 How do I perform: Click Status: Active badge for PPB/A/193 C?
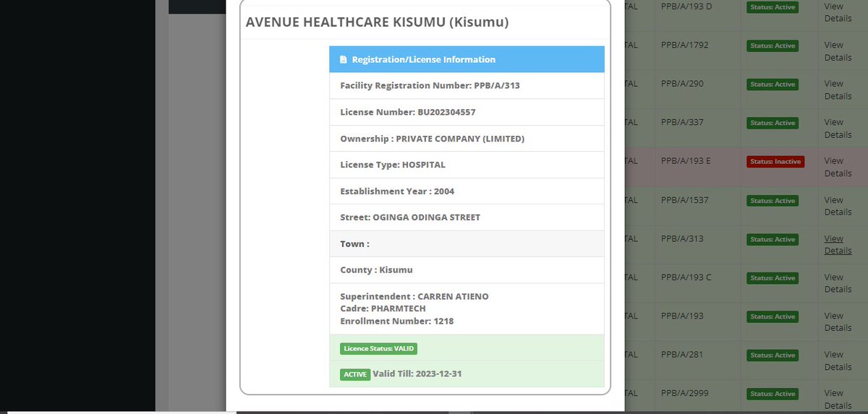773,277
